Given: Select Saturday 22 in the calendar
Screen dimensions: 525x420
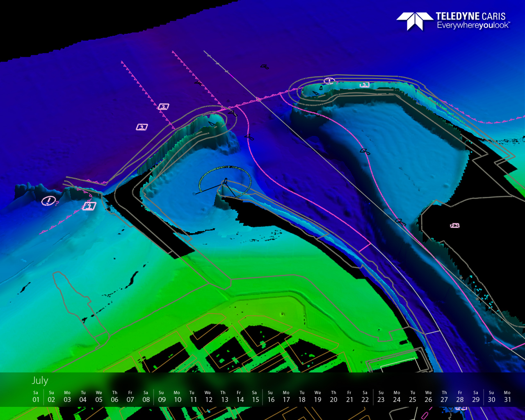Looking at the screenshot, I should [365, 397].
